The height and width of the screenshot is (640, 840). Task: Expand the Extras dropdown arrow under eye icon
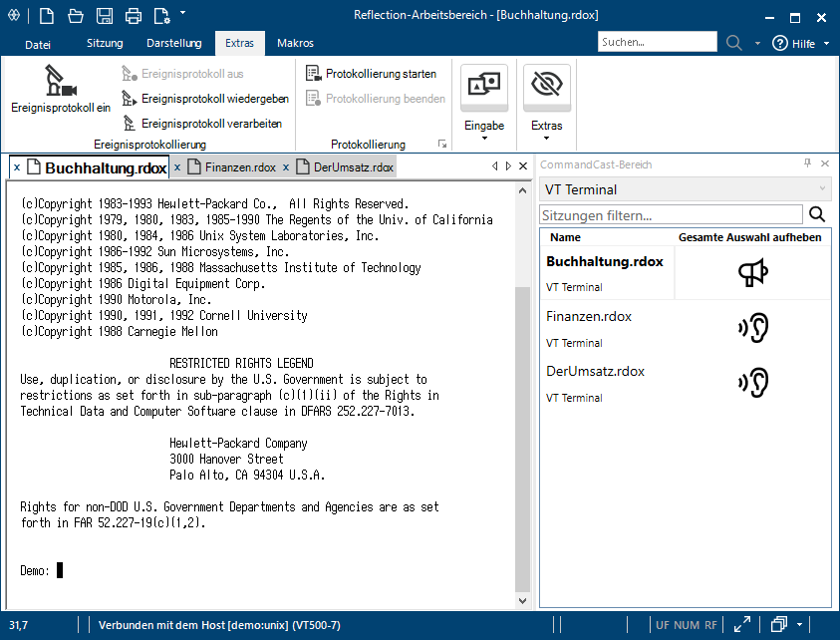[x=546, y=139]
